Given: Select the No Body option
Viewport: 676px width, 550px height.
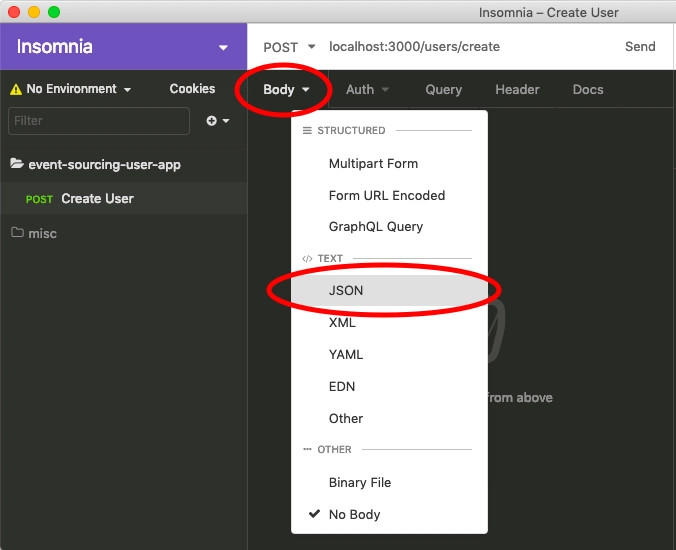Looking at the screenshot, I should coord(389,514).
